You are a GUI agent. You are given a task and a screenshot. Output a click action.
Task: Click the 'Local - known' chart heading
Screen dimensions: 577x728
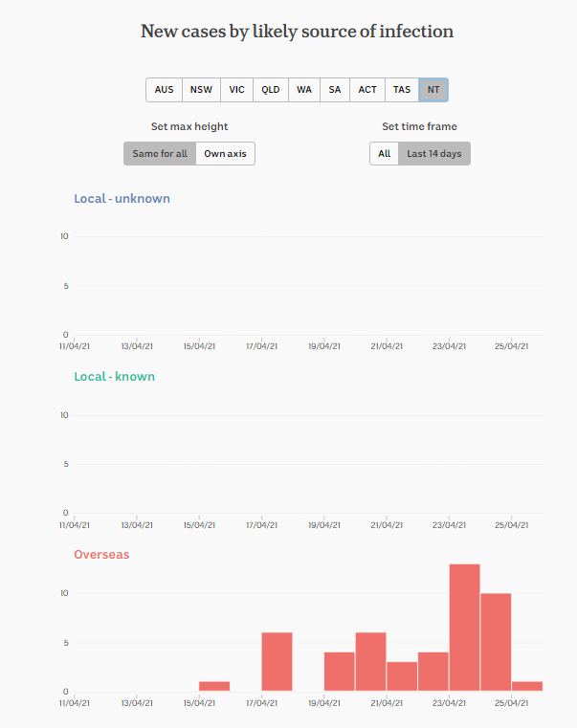tap(114, 377)
